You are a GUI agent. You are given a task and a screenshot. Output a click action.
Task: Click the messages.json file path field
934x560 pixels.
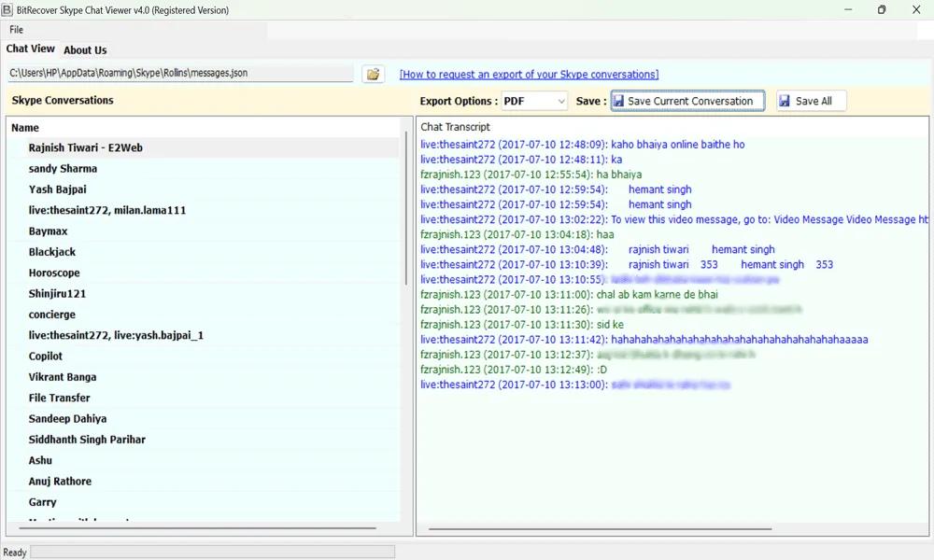179,73
